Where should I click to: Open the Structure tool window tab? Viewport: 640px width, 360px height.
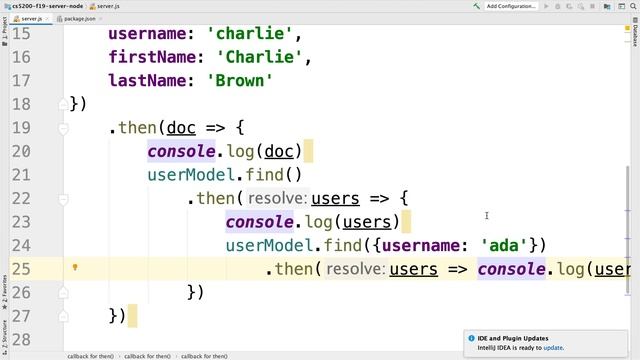pos(4,337)
